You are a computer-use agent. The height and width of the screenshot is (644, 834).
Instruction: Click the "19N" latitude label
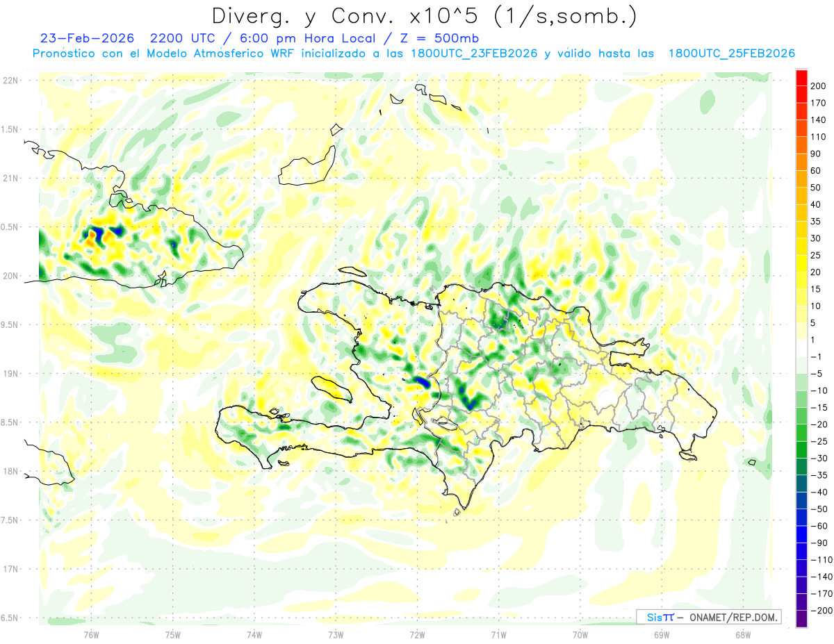(10, 374)
